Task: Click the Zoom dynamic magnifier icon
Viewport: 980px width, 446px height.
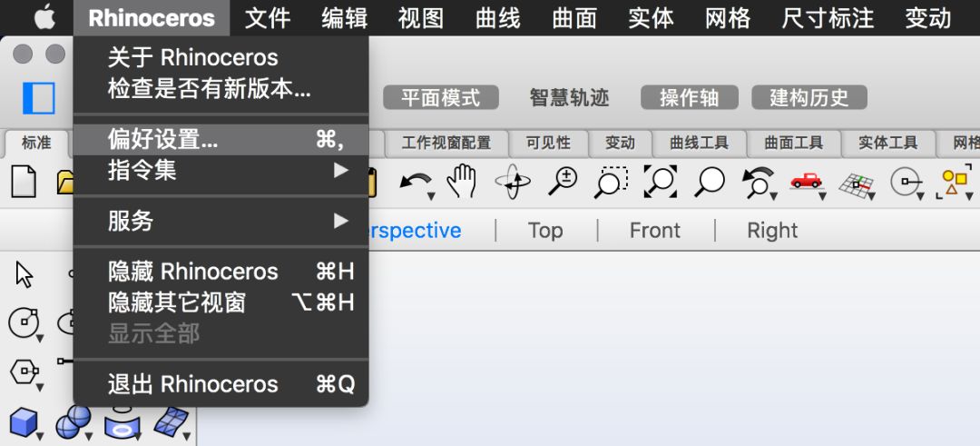Action: 563,182
